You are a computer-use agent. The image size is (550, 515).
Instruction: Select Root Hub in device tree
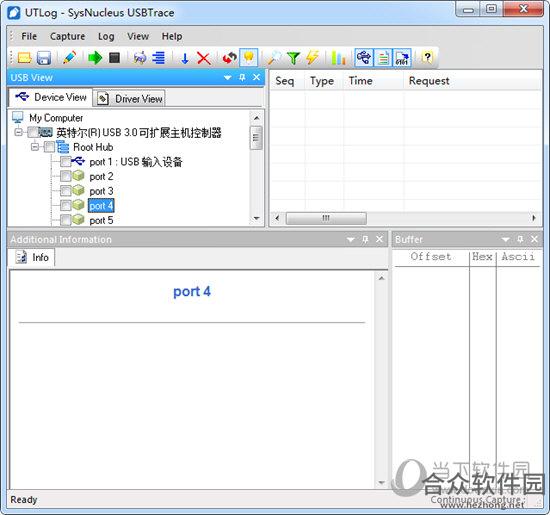point(93,147)
